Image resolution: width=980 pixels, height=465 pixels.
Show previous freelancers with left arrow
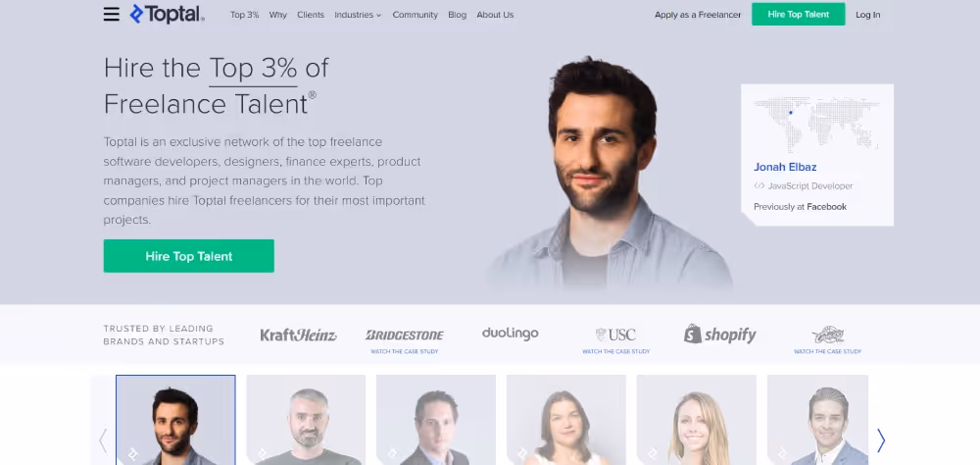pyautogui.click(x=103, y=440)
